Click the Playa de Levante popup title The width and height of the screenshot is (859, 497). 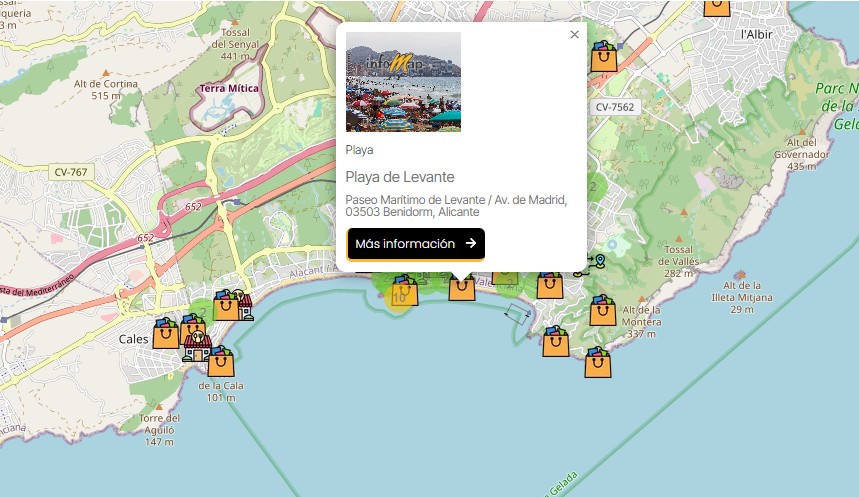point(400,177)
